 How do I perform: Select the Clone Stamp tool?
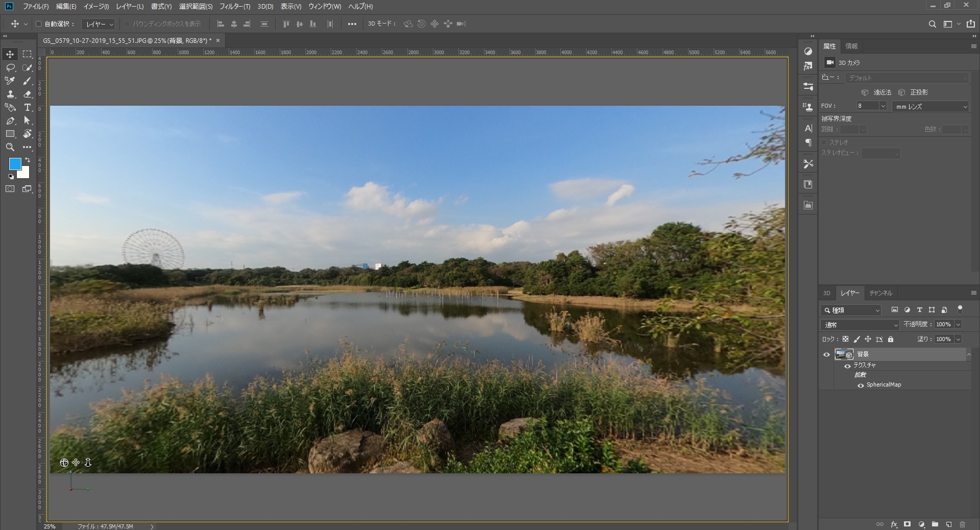(x=10, y=94)
